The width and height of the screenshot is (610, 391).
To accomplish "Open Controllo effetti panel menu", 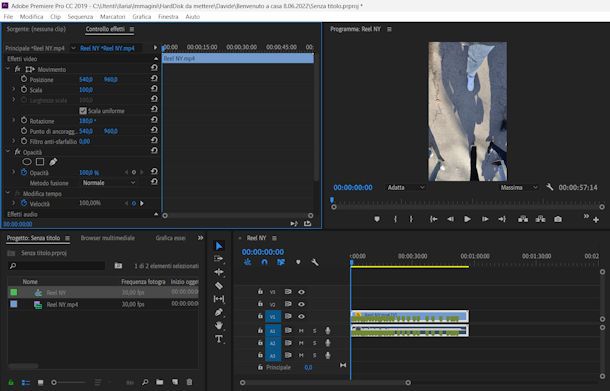I will [x=131, y=29].
